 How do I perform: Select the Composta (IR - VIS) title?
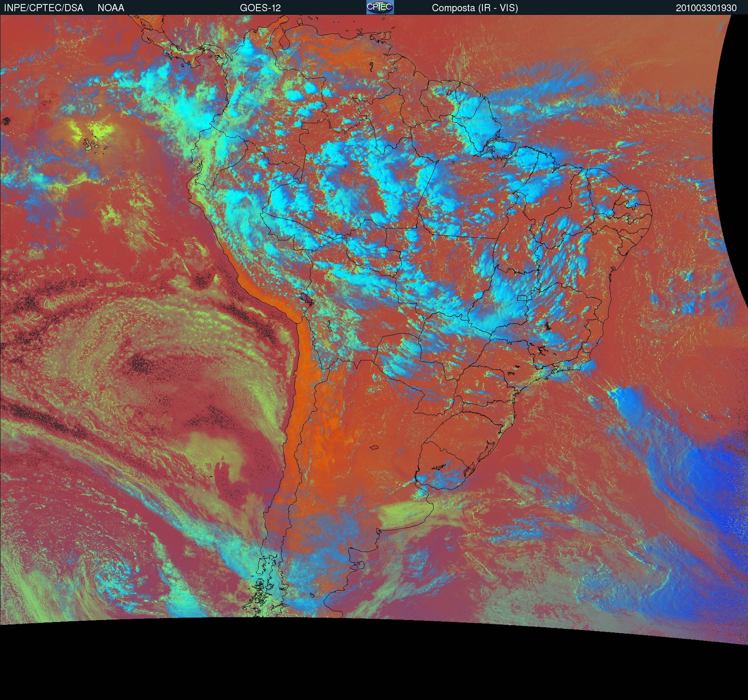point(475,8)
